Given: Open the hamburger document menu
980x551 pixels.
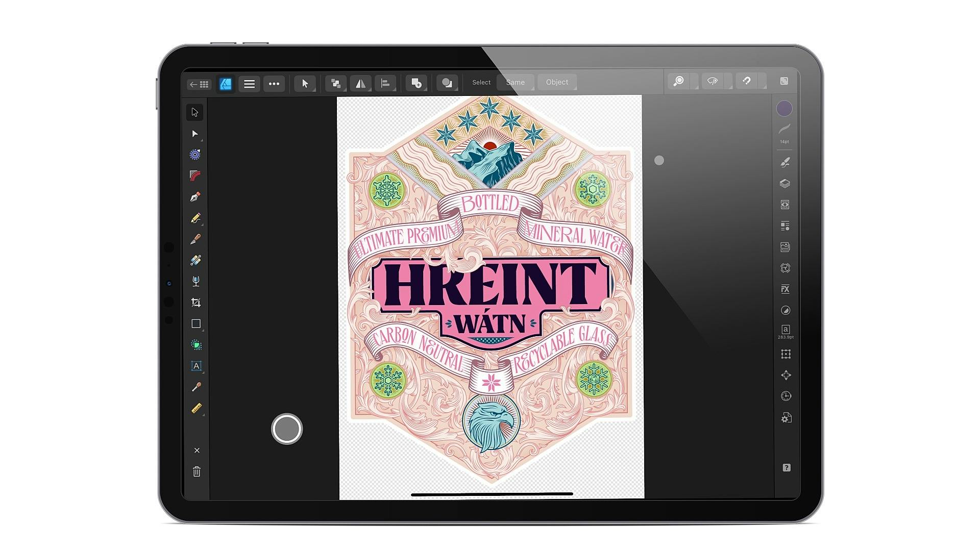Looking at the screenshot, I should point(249,84).
